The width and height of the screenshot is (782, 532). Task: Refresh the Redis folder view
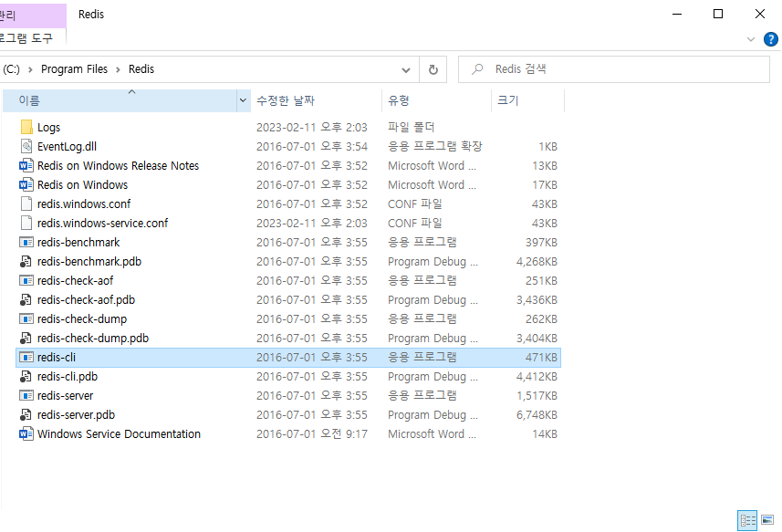pos(433,69)
